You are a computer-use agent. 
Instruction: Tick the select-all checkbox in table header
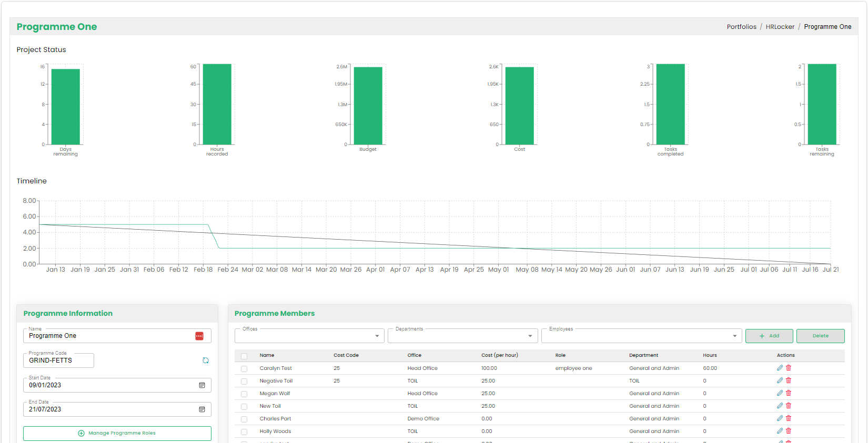pos(244,356)
